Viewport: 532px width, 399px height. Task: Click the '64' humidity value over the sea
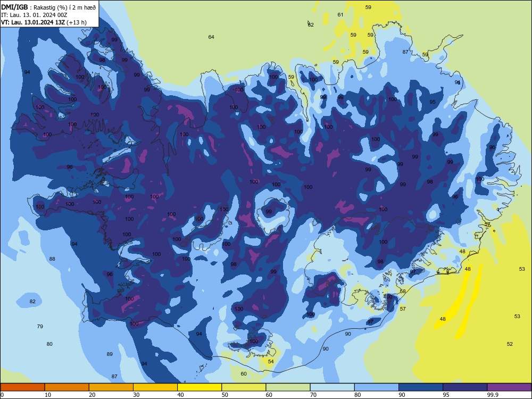211,37
